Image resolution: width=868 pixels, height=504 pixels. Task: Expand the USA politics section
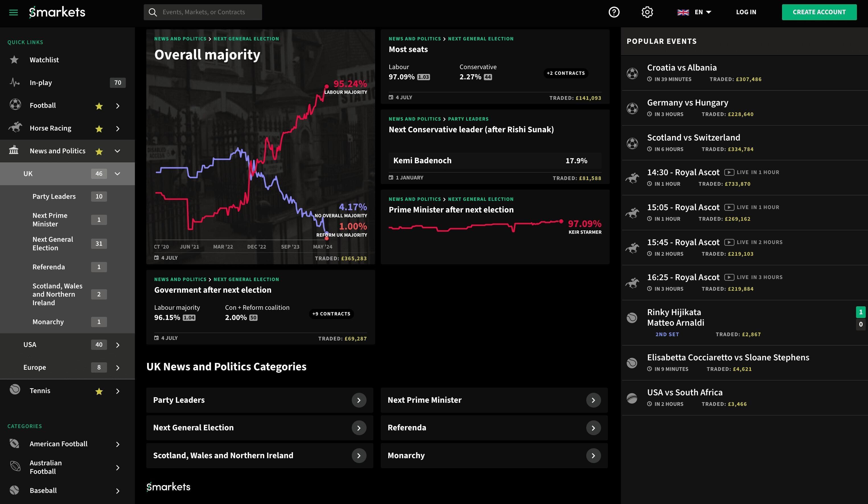(118, 345)
